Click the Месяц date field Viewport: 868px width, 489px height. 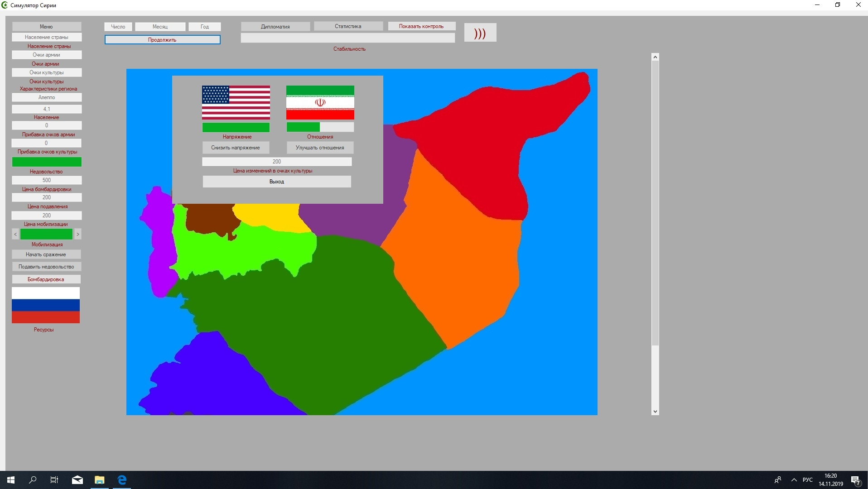160,27
